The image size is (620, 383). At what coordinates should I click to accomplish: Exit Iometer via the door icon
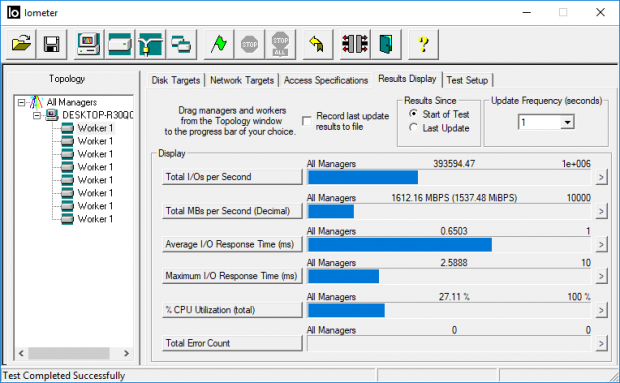click(386, 44)
